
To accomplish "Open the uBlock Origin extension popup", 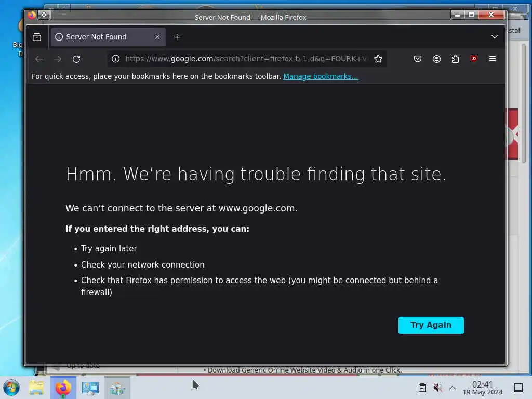I will 474,59.
